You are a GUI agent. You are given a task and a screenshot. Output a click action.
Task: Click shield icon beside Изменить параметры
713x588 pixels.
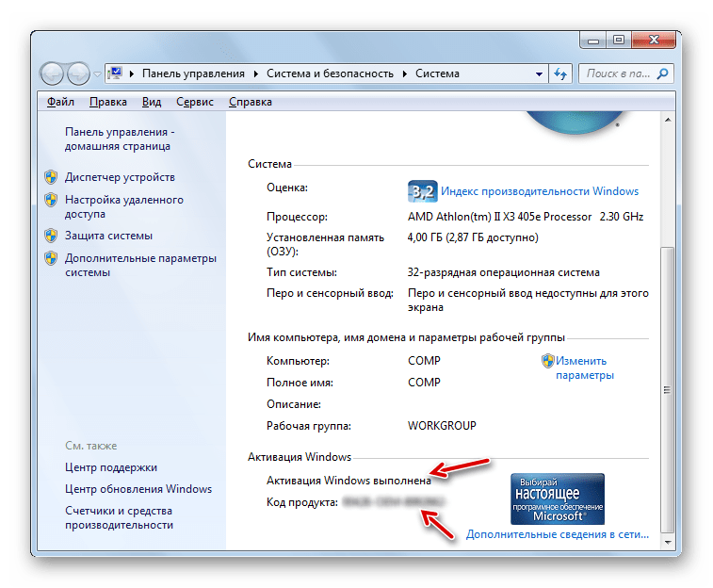point(548,361)
